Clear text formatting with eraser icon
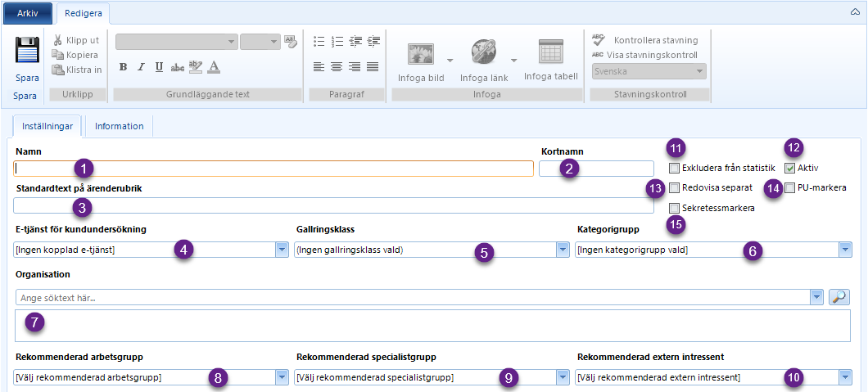868x392 pixels. pyautogui.click(x=291, y=42)
